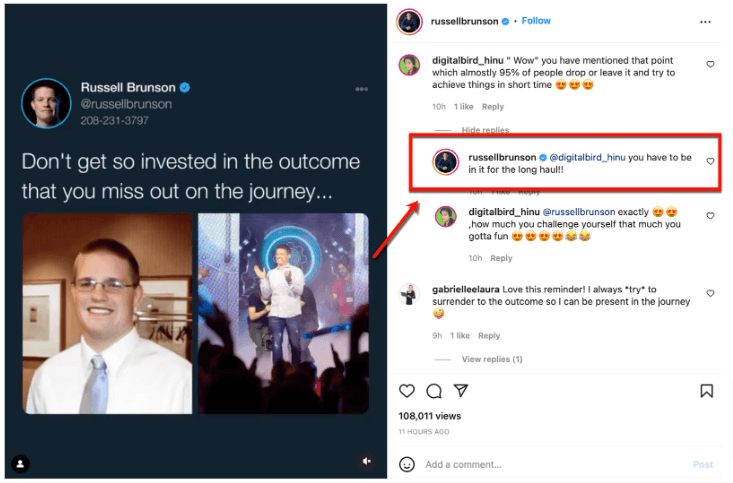
Task: Like gabrielleelaura's comment with the heart
Action: click(x=710, y=294)
